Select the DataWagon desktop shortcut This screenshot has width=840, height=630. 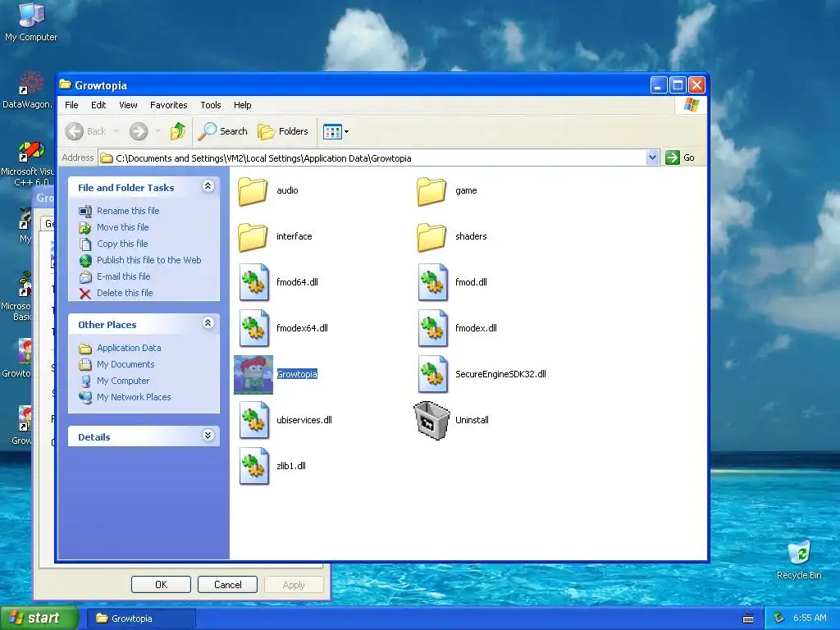click(x=27, y=90)
